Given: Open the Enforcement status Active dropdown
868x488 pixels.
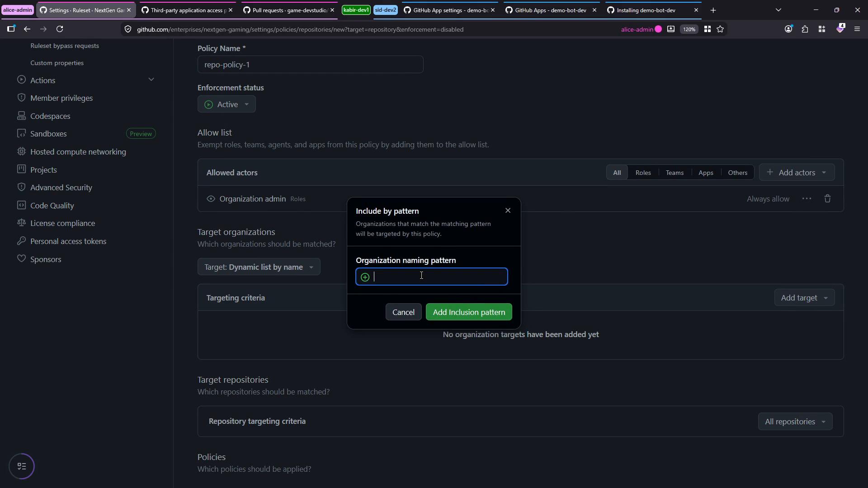Looking at the screenshot, I should click(226, 104).
